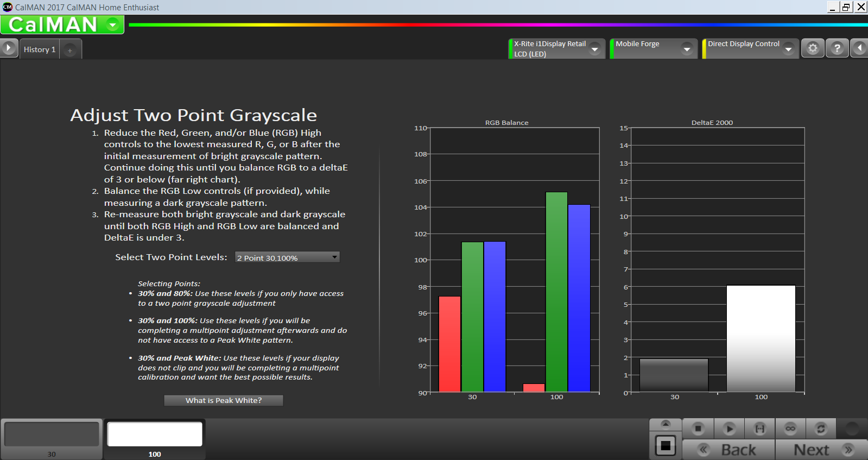Click the red bar at 30 in RGB Balance

[x=449, y=344]
